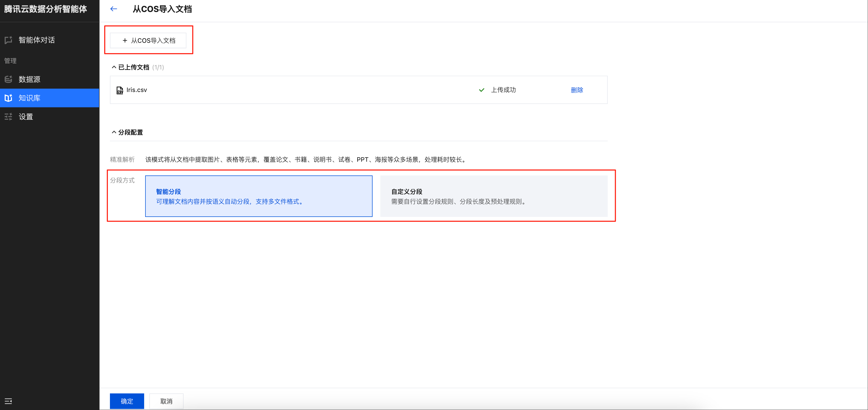Viewport: 868px width, 410px height.
Task: Click the 设置 sliders icon
Action: pos(8,117)
